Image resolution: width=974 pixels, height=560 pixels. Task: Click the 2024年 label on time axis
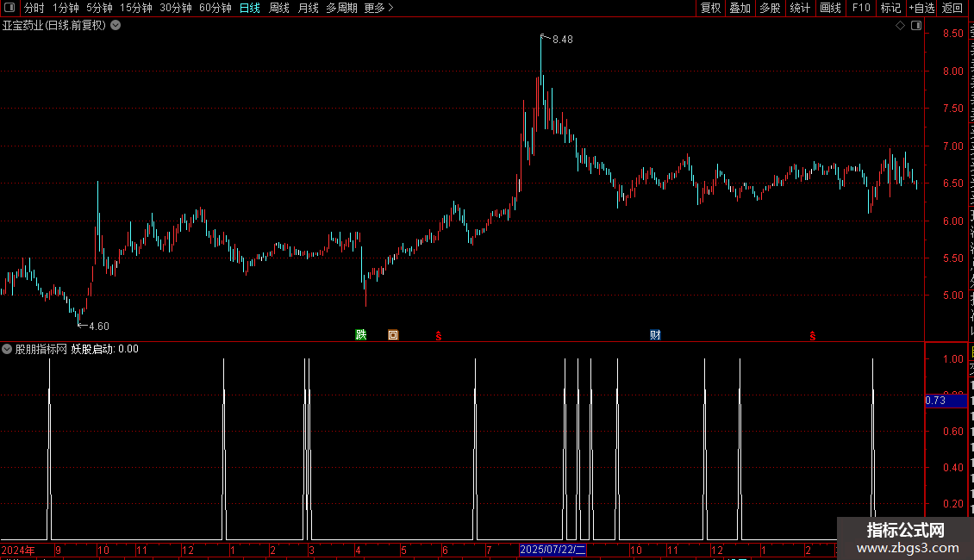[18, 550]
